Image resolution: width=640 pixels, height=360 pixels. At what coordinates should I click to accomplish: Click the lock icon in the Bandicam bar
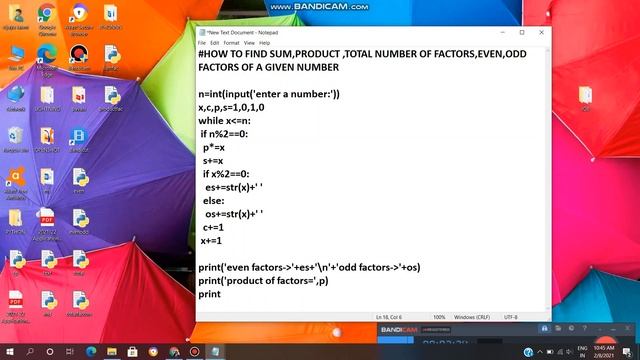(544, 328)
